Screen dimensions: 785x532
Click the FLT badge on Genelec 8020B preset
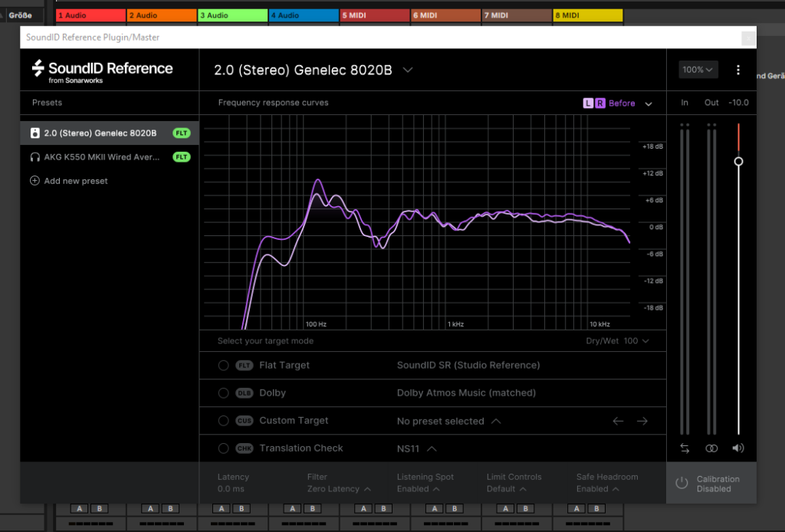181,133
